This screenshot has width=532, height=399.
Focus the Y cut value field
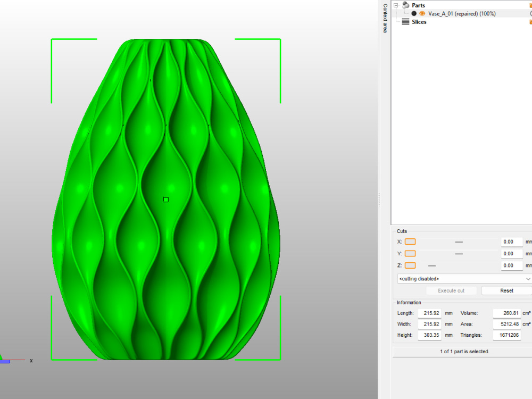coord(512,254)
